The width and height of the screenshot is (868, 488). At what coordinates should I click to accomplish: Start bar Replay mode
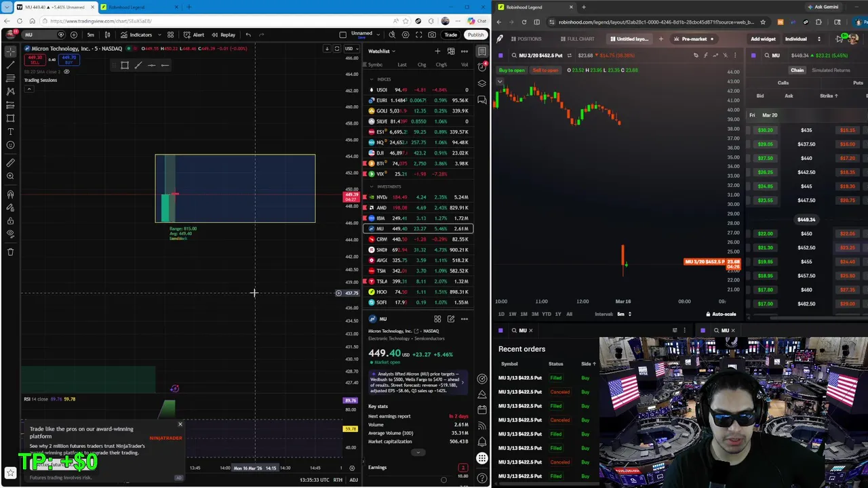click(x=223, y=35)
